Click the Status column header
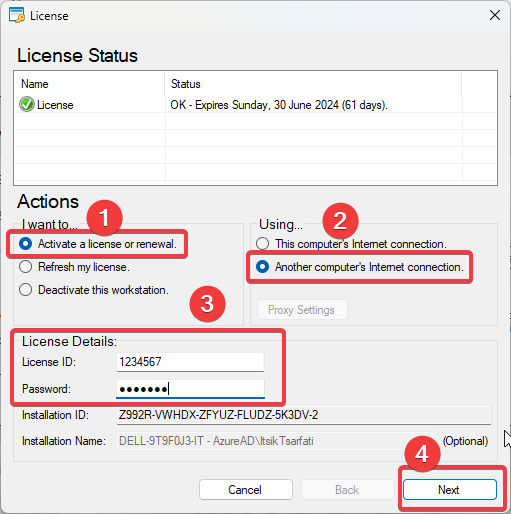 pyautogui.click(x=313, y=84)
